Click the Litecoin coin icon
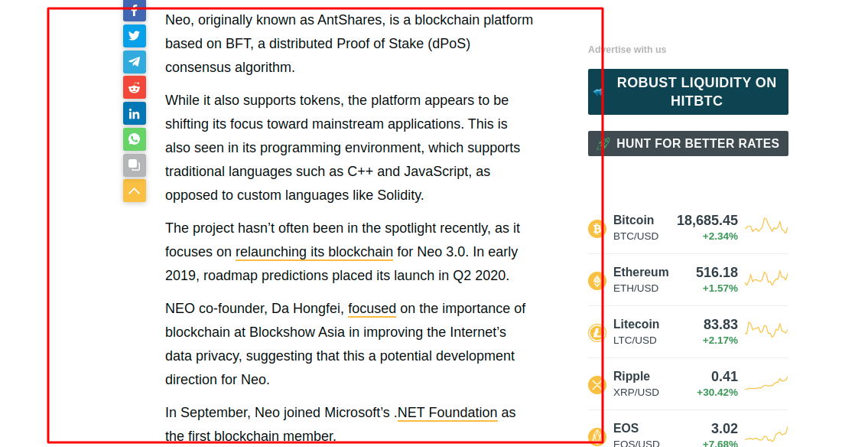This screenshot has height=447, width=868. pos(597,333)
